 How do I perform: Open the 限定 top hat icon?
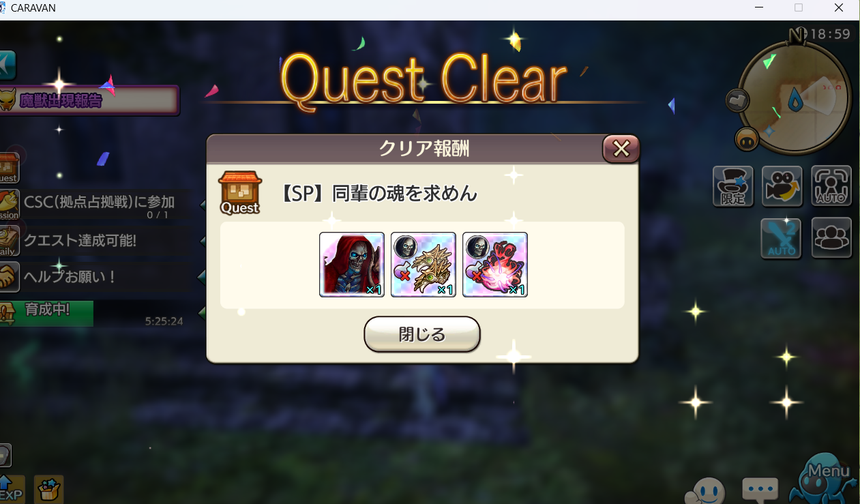tap(733, 186)
